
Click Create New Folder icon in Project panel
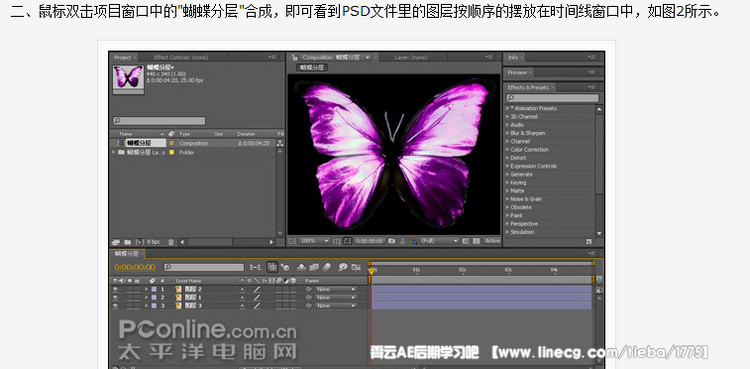(x=127, y=242)
